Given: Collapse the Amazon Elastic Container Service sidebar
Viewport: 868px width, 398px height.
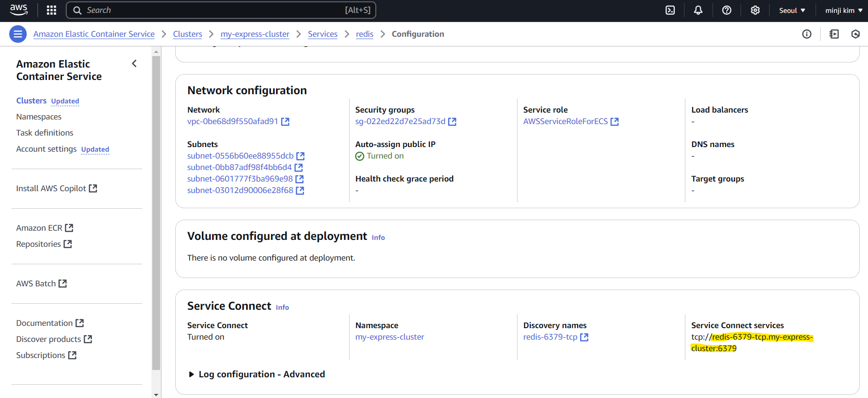Looking at the screenshot, I should tap(134, 64).
